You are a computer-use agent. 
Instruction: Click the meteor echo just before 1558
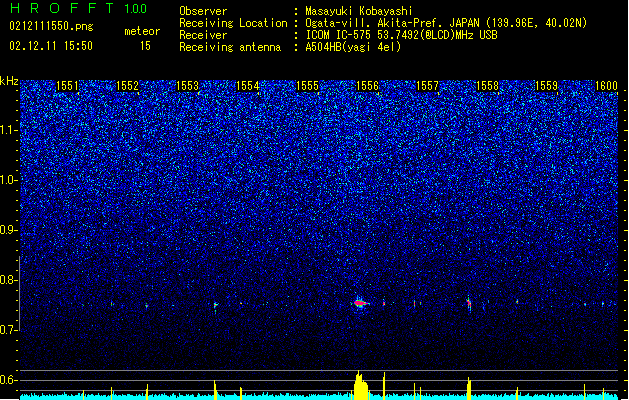coord(469,303)
